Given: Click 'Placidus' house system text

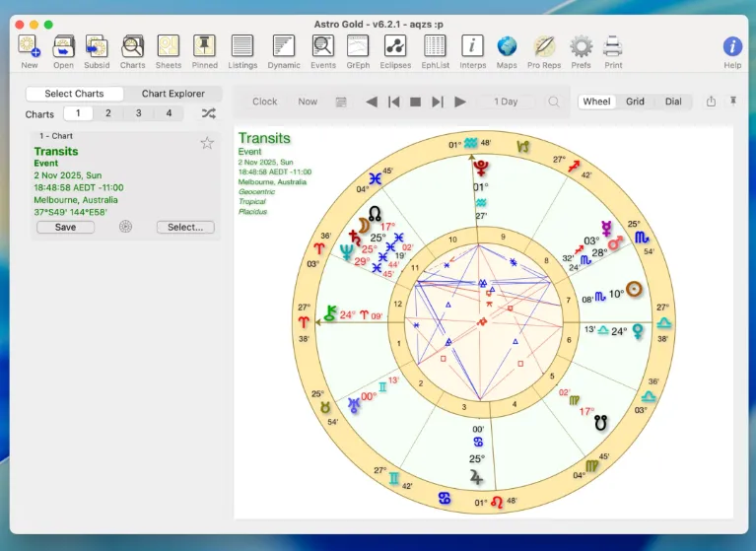Looking at the screenshot, I should (x=252, y=212).
